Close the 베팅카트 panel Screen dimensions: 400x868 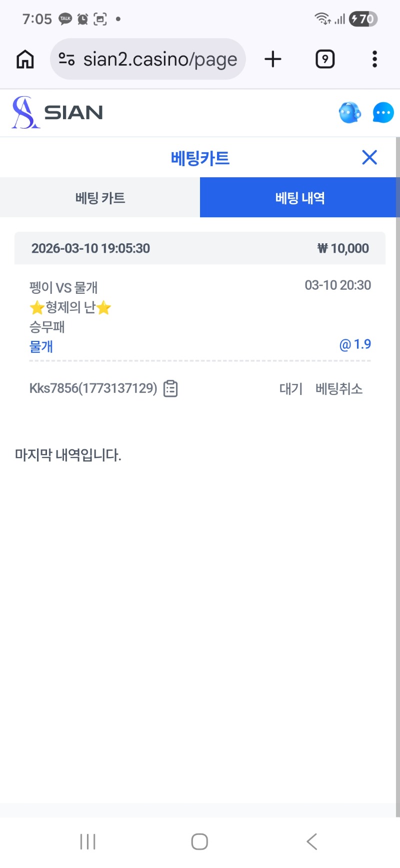(369, 158)
